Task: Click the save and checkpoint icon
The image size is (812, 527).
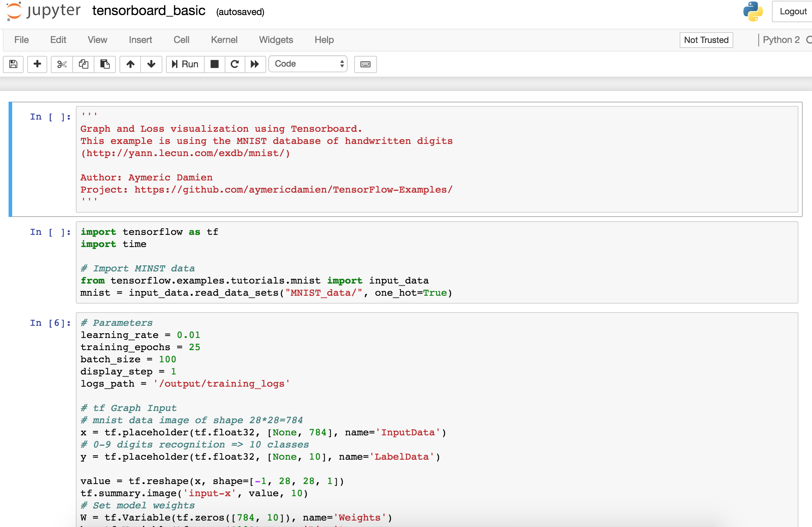Action: [13, 64]
